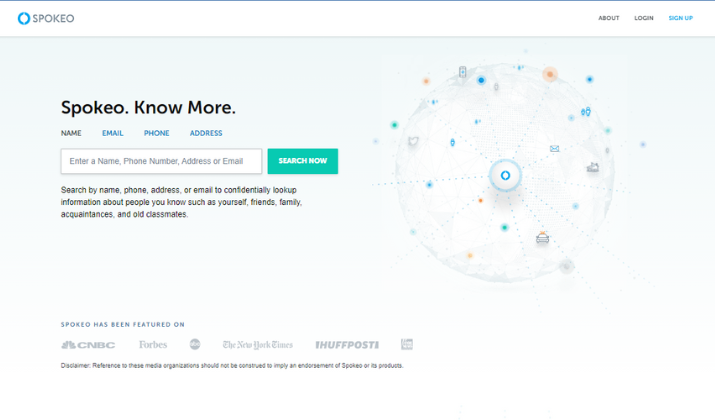Click the envelope icon on the globe

click(x=554, y=149)
